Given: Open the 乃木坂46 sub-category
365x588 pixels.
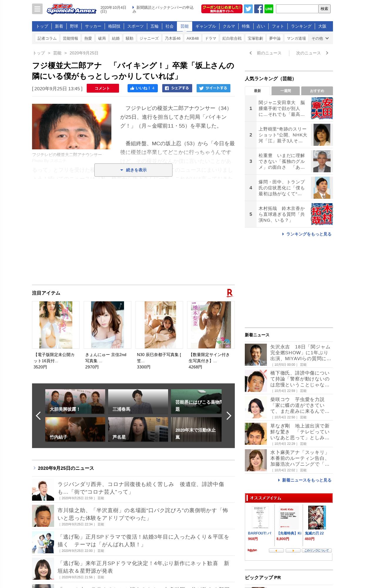Looking at the screenshot, I should click(173, 38).
